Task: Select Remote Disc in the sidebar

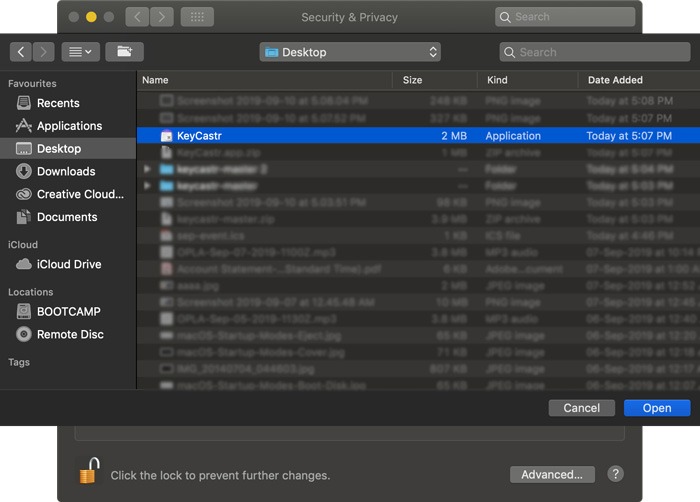Action: click(x=70, y=335)
